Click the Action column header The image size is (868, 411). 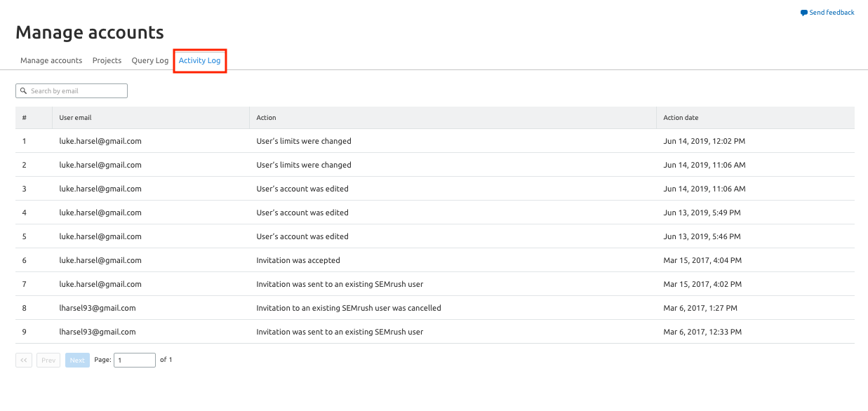point(267,118)
